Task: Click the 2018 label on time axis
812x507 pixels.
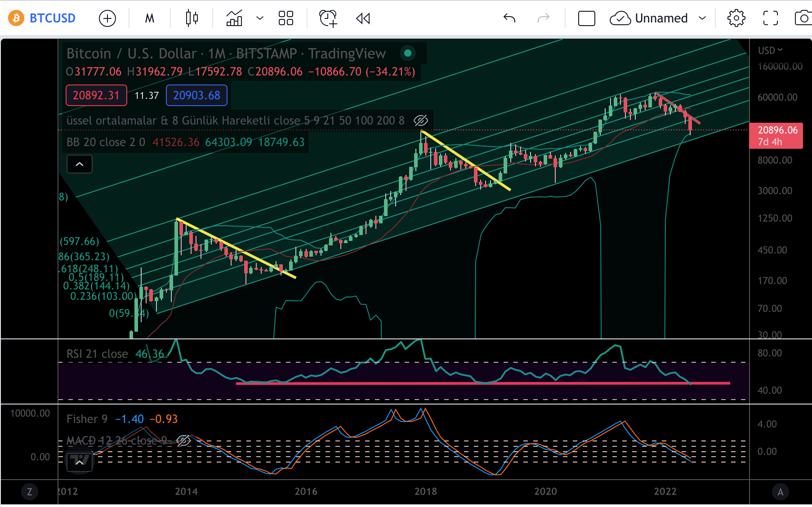Action: tap(426, 491)
